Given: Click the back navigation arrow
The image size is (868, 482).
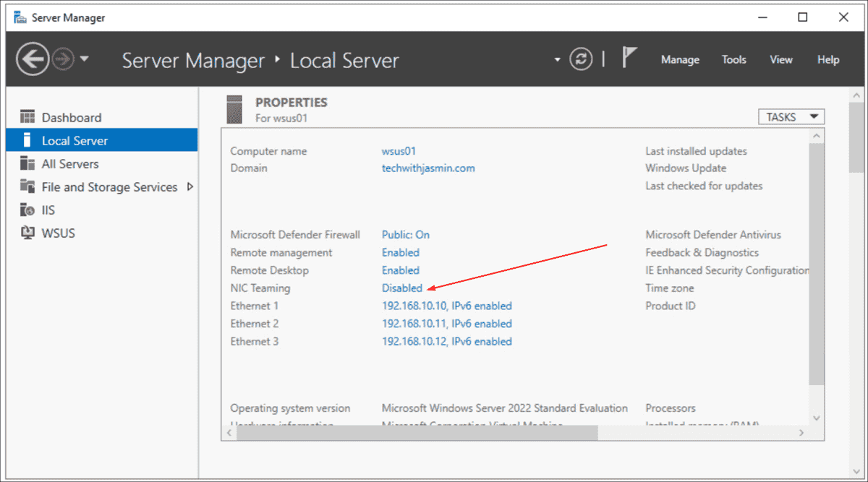Looking at the screenshot, I should click(x=32, y=58).
